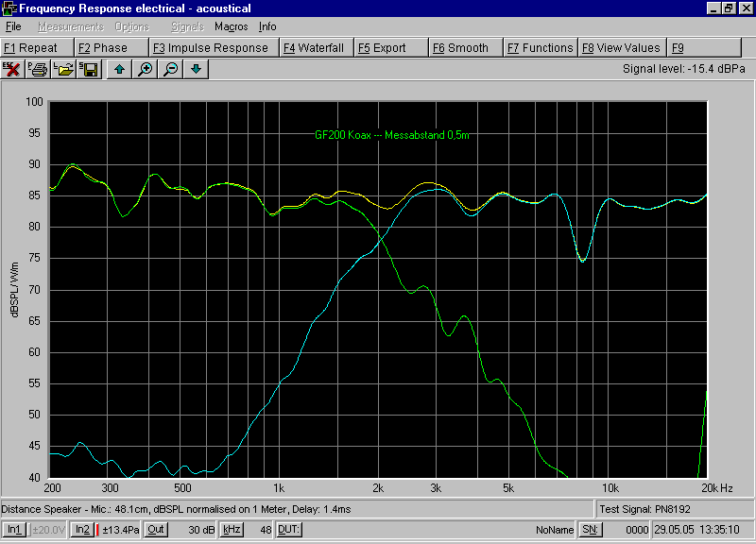Open the Info menu
The image size is (756, 544).
tap(267, 26)
